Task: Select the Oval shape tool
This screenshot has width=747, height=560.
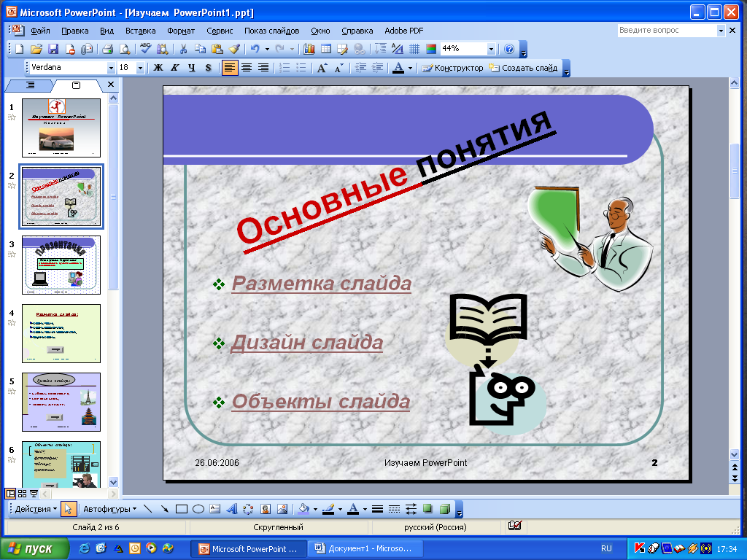Action: (198, 509)
